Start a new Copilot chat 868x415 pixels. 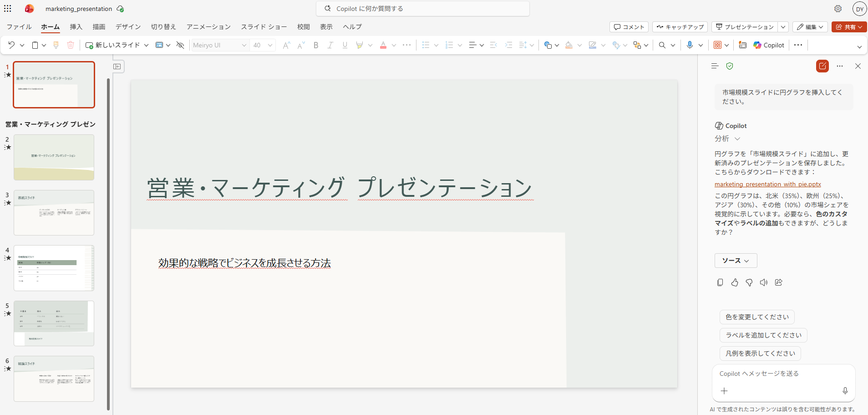pyautogui.click(x=822, y=66)
